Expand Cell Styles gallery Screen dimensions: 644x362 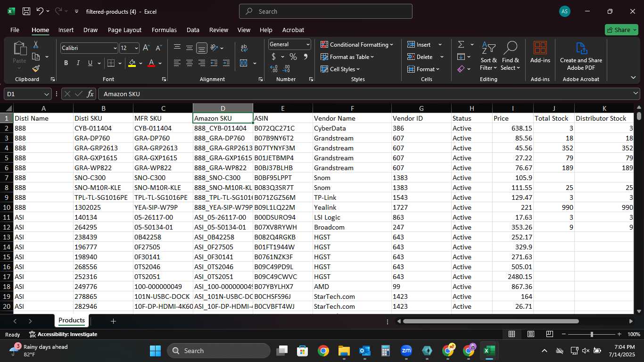[x=340, y=69]
